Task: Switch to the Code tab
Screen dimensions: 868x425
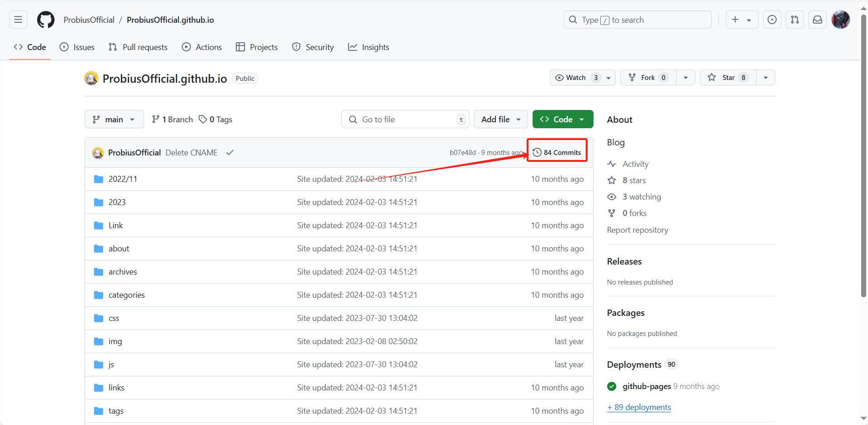Action: [x=30, y=47]
